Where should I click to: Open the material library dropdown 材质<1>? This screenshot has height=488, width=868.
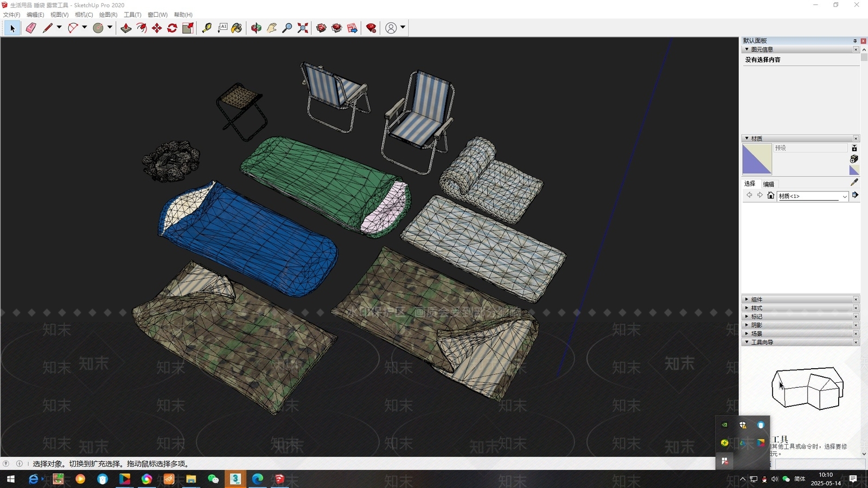(x=813, y=196)
